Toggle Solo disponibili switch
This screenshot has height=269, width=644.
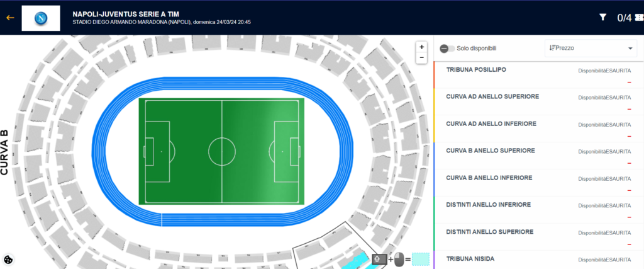pyautogui.click(x=447, y=49)
